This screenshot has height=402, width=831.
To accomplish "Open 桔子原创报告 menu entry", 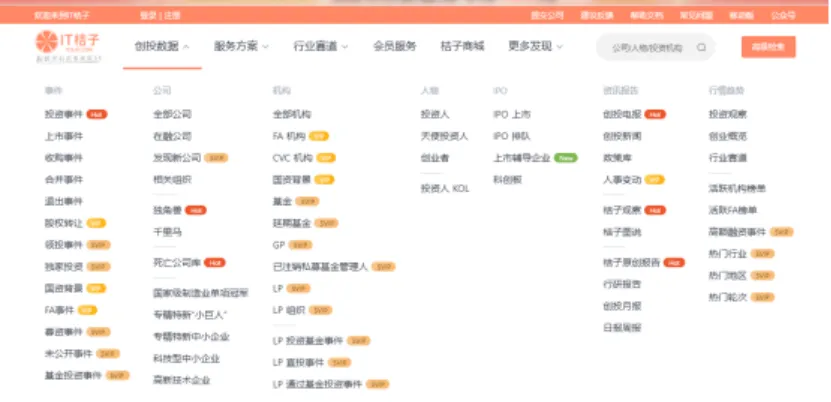I will coord(632,262).
